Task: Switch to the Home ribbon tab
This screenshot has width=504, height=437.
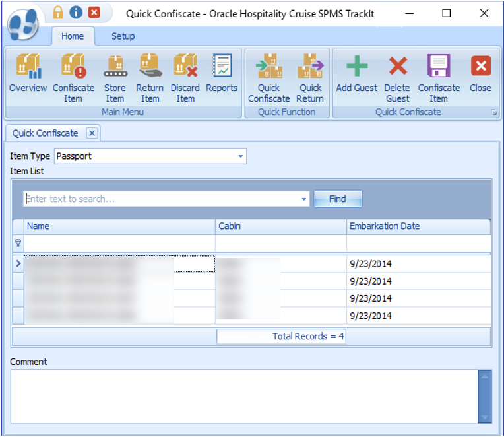Action: [73, 36]
